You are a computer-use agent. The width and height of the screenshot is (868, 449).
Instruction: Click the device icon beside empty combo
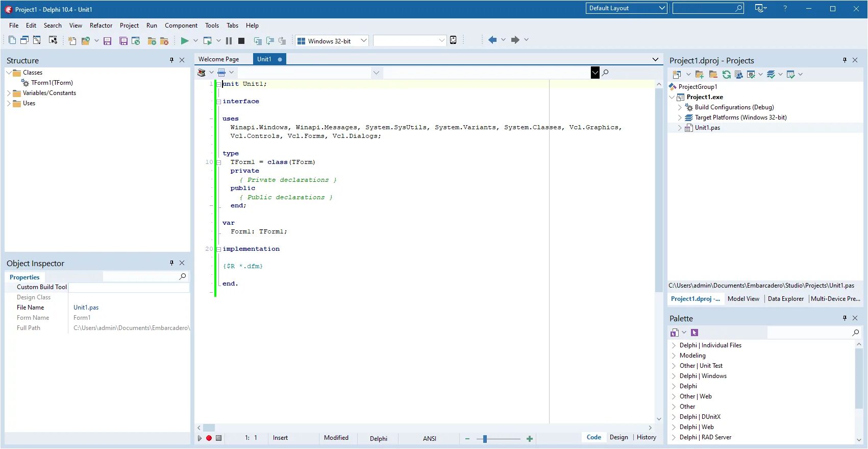point(453,40)
